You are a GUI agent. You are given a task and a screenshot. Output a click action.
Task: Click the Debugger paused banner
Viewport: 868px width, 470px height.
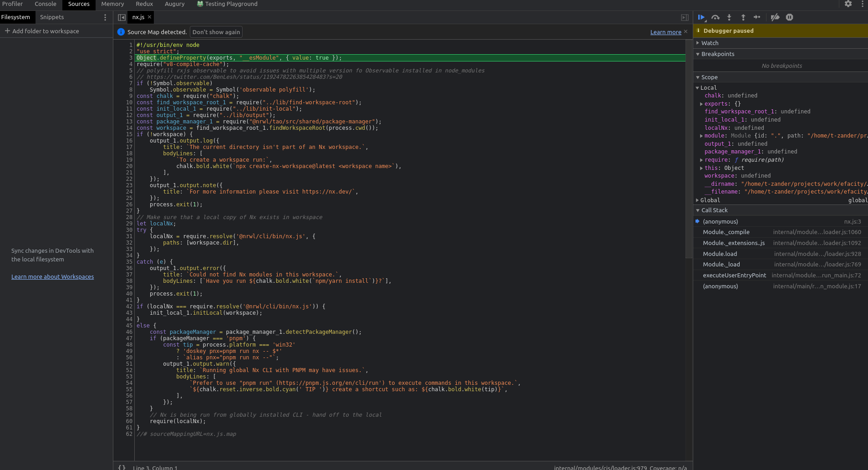[780, 31]
